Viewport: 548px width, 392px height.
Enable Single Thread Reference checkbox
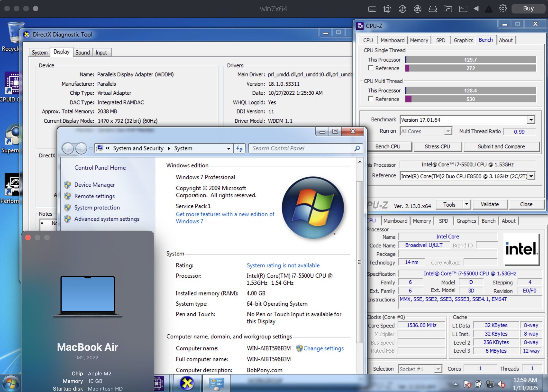click(x=371, y=68)
